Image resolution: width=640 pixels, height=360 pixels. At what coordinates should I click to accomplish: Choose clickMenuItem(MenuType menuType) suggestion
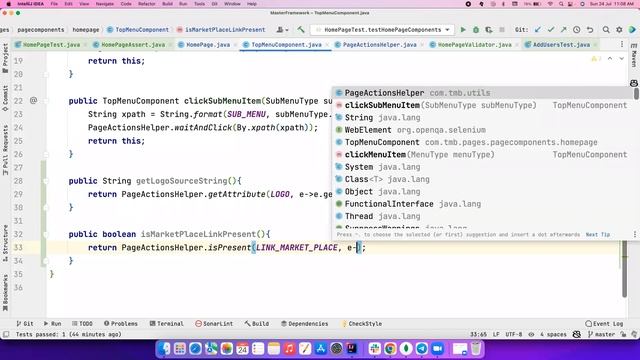tap(482, 155)
